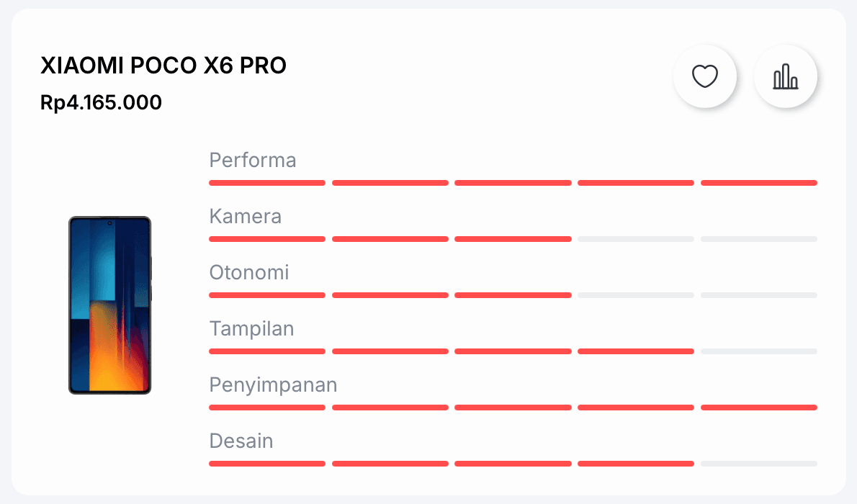Click the last gray segment of Desain bar
857x504 pixels.
click(x=758, y=464)
